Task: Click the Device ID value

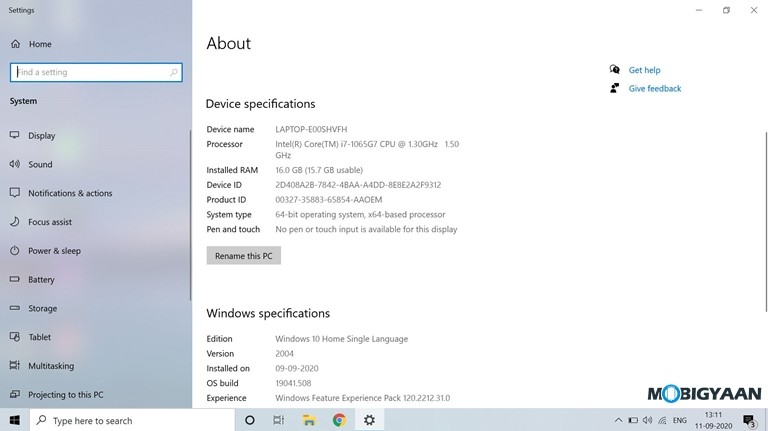Action: (358, 185)
